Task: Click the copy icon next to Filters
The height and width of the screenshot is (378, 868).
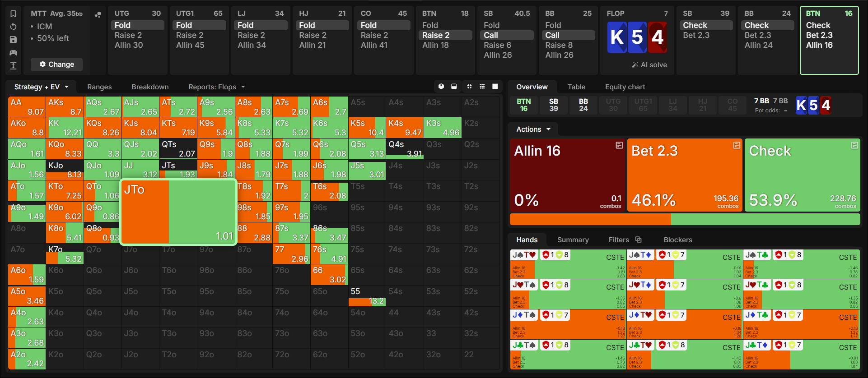Action: point(638,240)
